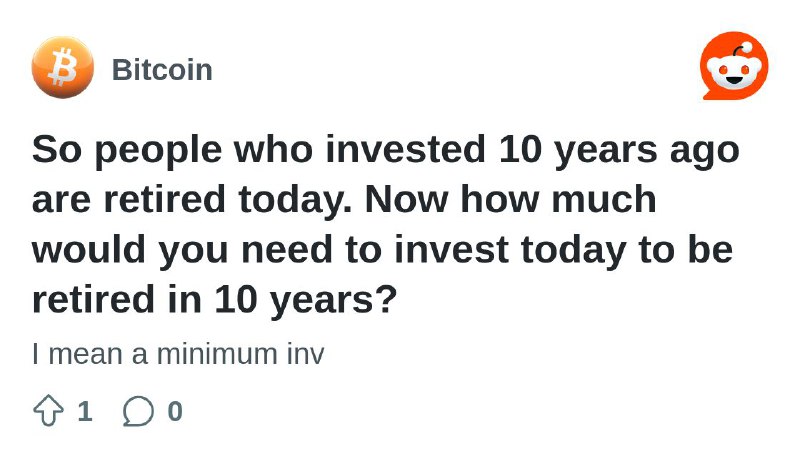800x464 pixels.
Task: Open comments via the speech bubble icon
Action: point(138,411)
